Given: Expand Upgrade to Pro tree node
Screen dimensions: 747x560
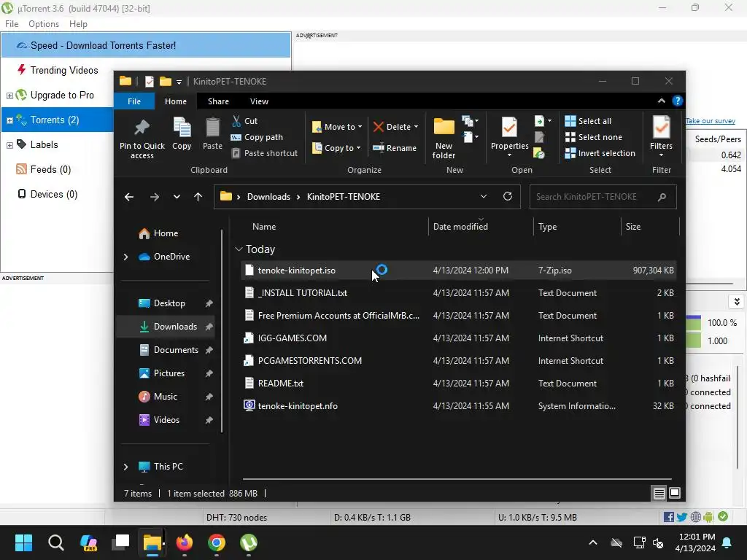Looking at the screenshot, I should 9,96.
